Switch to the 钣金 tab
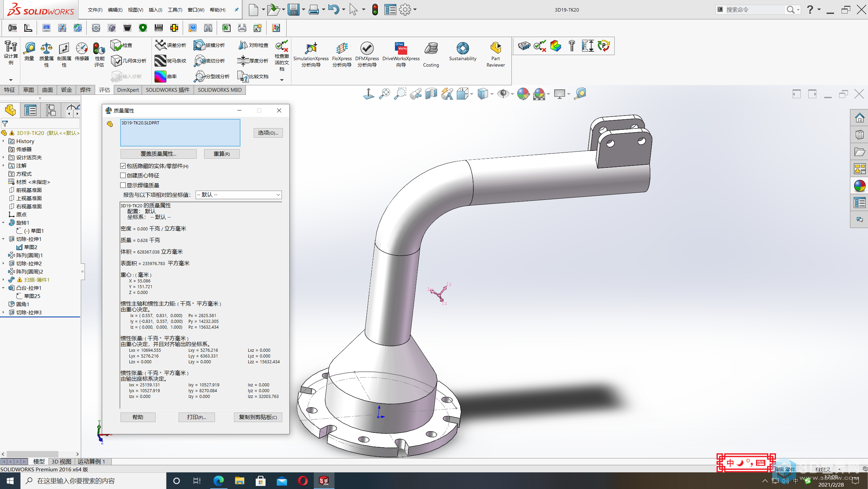Screen dimensions: 868x489 [67, 90]
